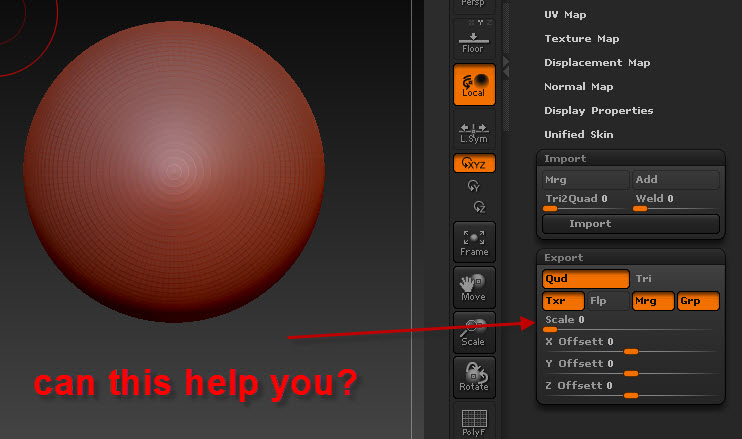Toggle Grp groups export option

[x=698, y=301]
